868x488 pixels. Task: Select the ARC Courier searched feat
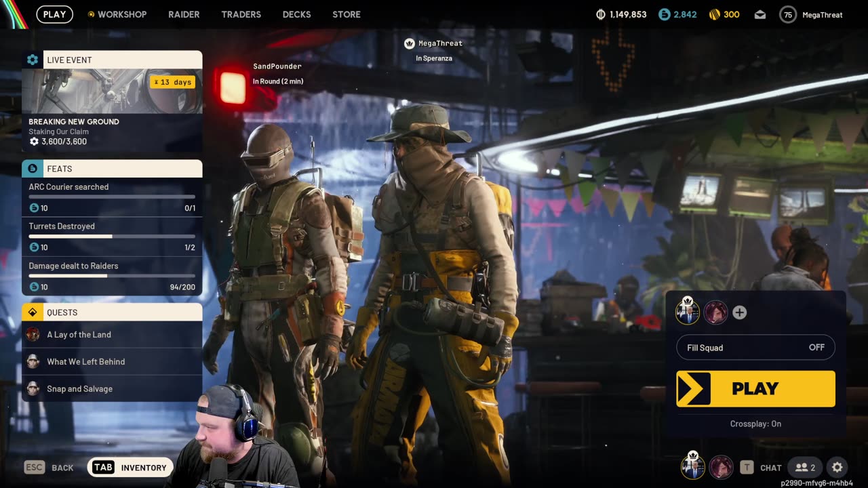coord(112,197)
